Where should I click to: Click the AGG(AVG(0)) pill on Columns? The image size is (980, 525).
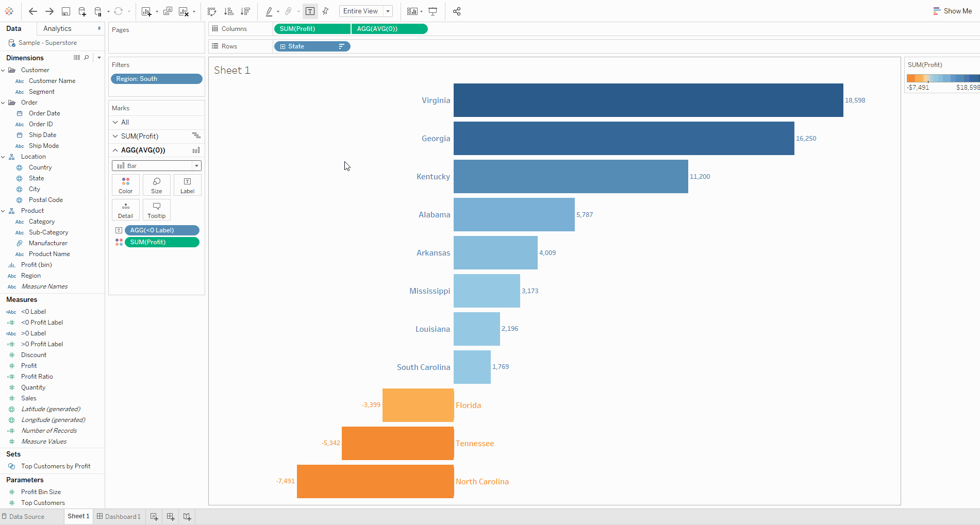coord(389,29)
